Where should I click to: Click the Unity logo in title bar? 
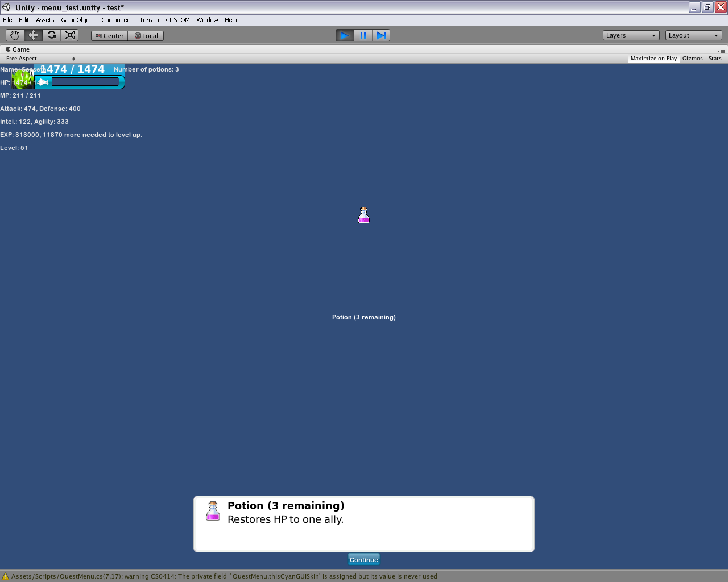(x=6, y=7)
